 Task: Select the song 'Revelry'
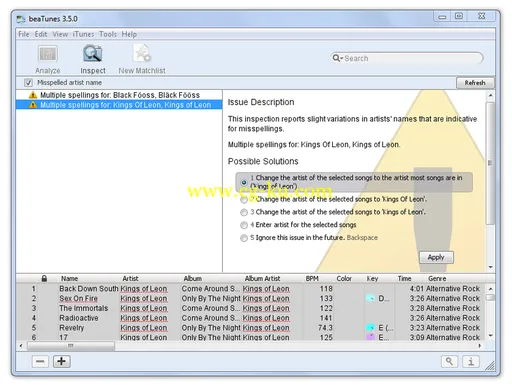pos(72,328)
